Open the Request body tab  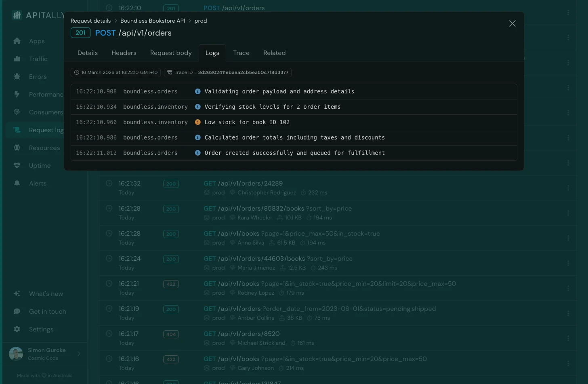point(171,53)
